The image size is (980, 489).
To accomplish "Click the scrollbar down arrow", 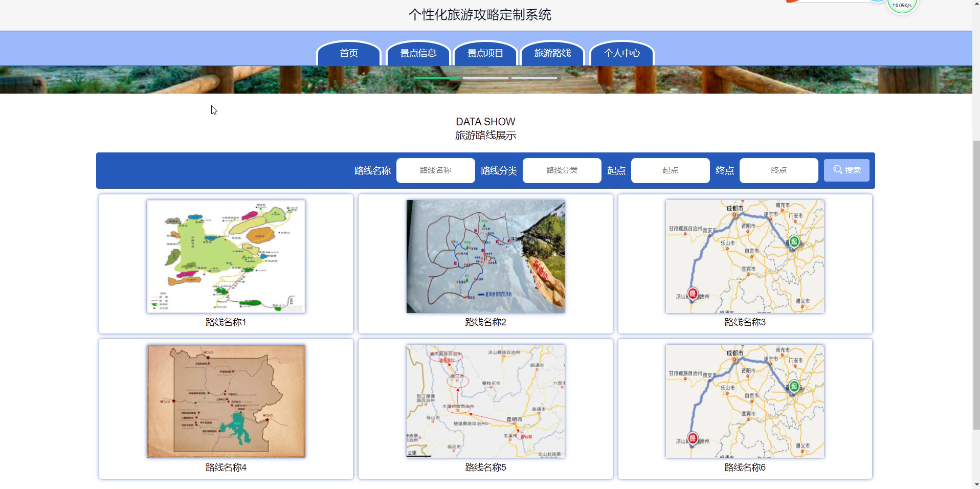I will [976, 484].
